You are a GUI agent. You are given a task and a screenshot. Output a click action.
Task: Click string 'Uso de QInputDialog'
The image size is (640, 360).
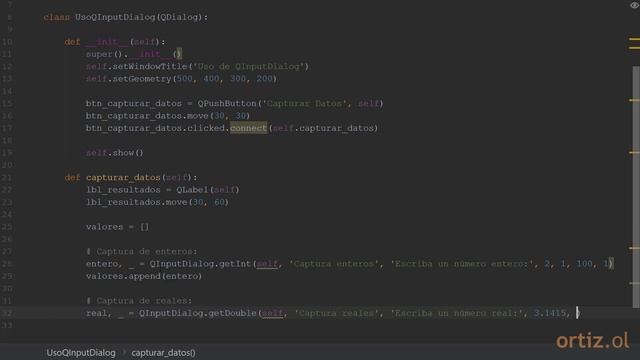click(249, 66)
